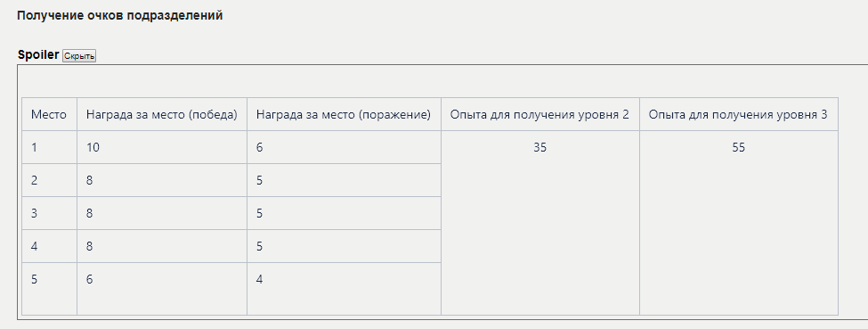Click the level 2 experience value 35
This screenshot has height=329, width=868.
539,148
